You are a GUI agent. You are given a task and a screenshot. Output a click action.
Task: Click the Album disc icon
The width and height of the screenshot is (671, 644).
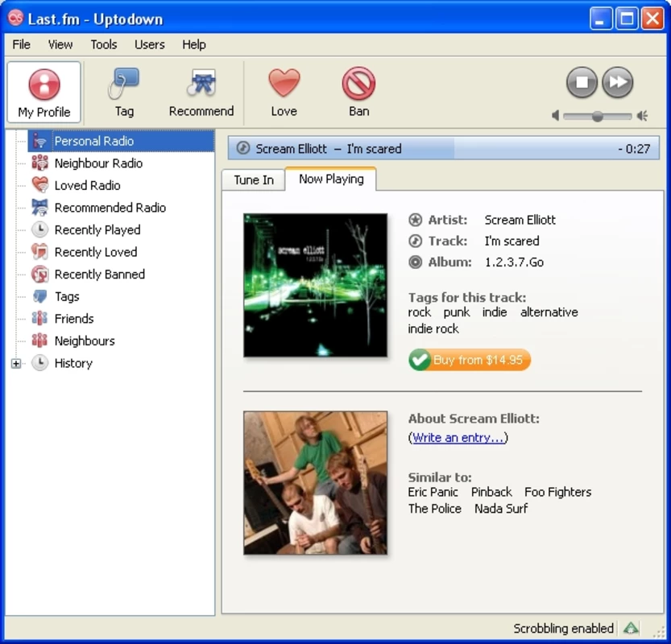(x=415, y=262)
